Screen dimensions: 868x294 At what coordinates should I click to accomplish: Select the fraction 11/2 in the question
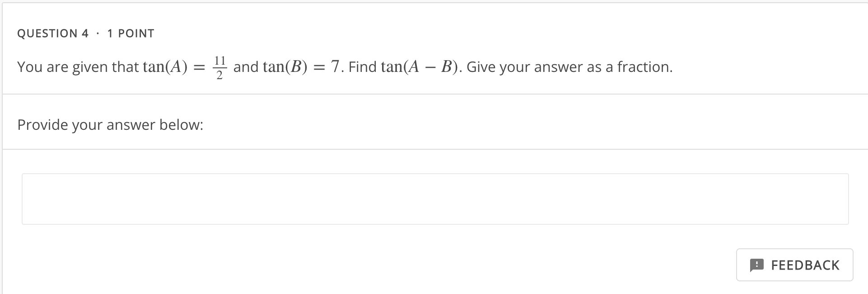point(220,66)
